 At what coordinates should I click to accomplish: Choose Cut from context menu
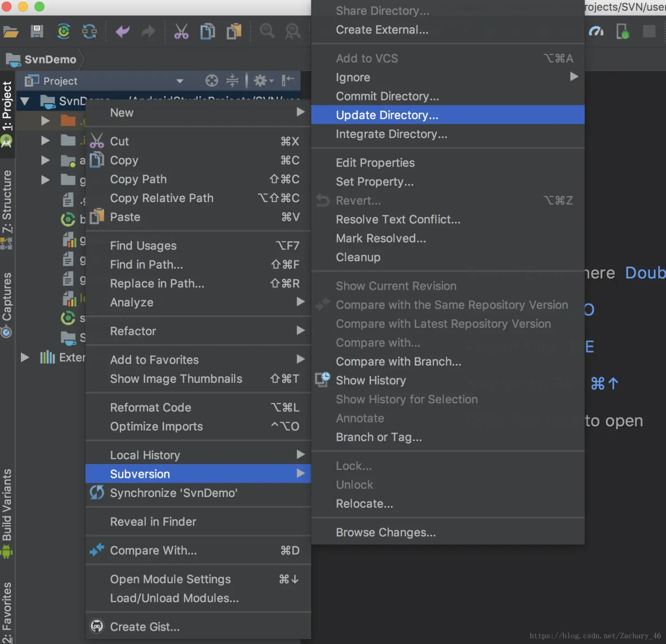pos(198,141)
